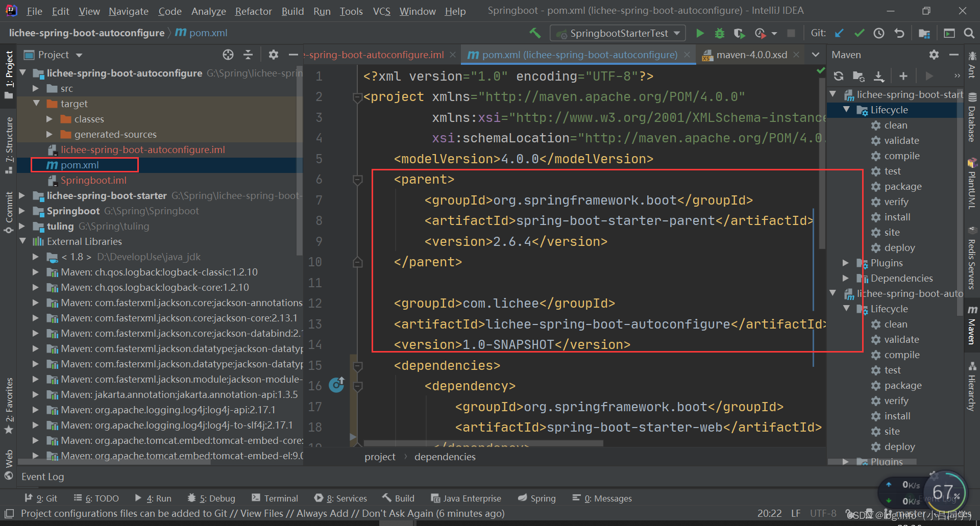
Task: Run SpringbootStarterTest with green play button
Action: click(x=700, y=33)
